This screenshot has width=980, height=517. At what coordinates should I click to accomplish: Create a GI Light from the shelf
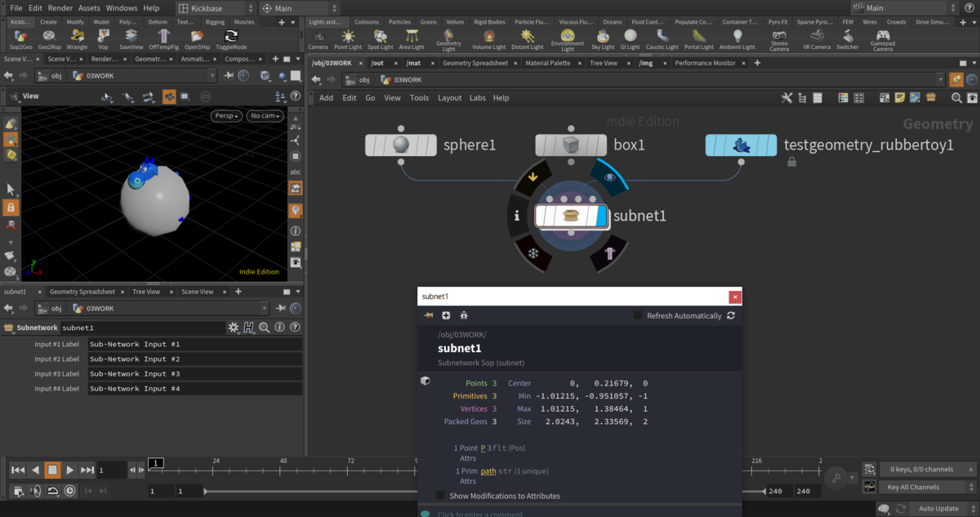(x=630, y=39)
